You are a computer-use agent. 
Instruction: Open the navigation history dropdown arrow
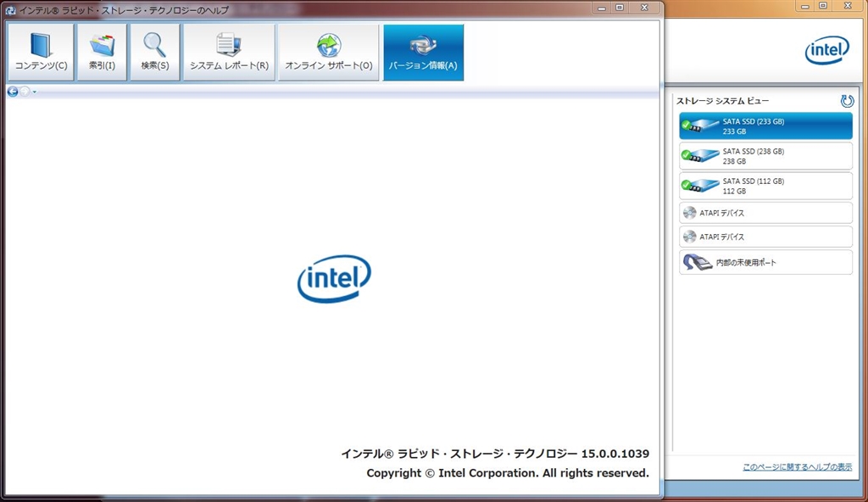click(x=34, y=92)
